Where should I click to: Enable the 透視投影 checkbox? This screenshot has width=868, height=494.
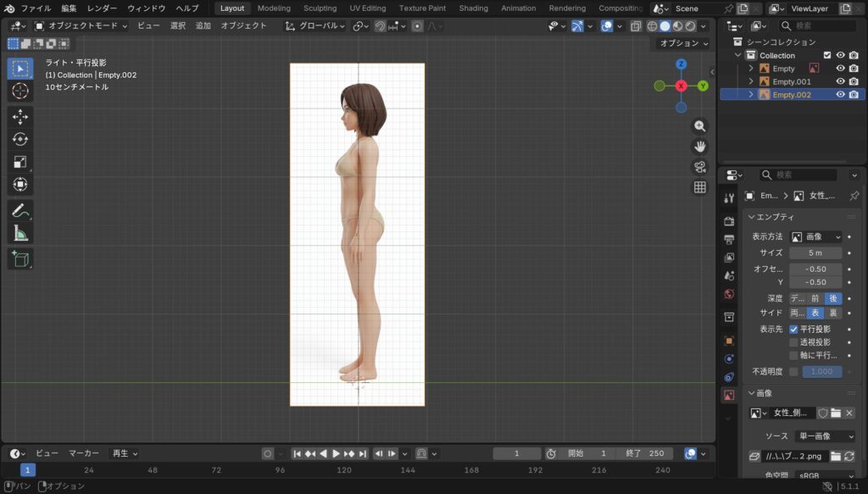click(x=793, y=342)
